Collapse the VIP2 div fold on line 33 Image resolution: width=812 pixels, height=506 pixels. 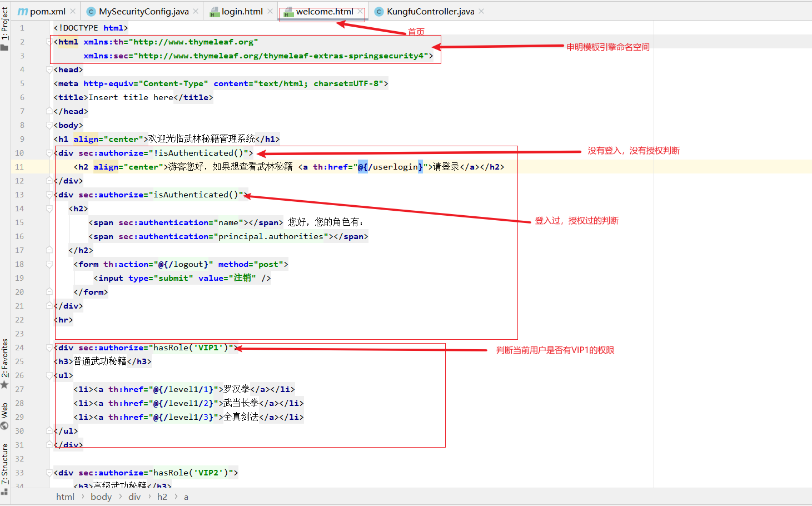pos(49,473)
